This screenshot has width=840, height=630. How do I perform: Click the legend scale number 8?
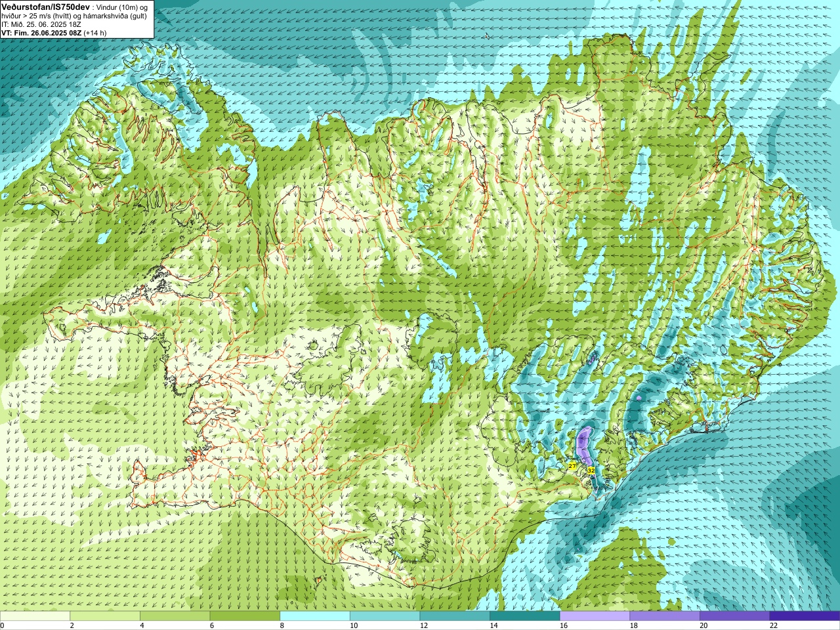(282, 625)
